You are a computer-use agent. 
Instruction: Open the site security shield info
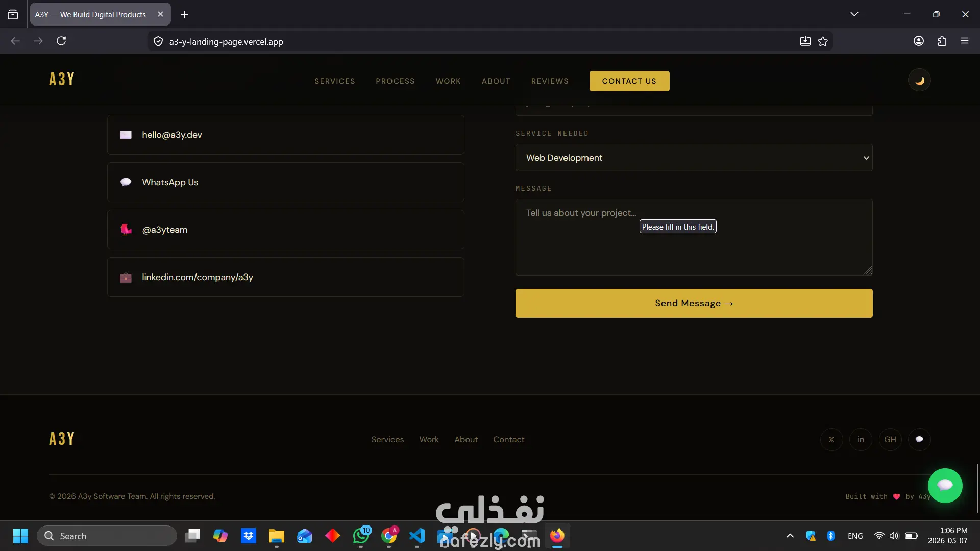158,42
